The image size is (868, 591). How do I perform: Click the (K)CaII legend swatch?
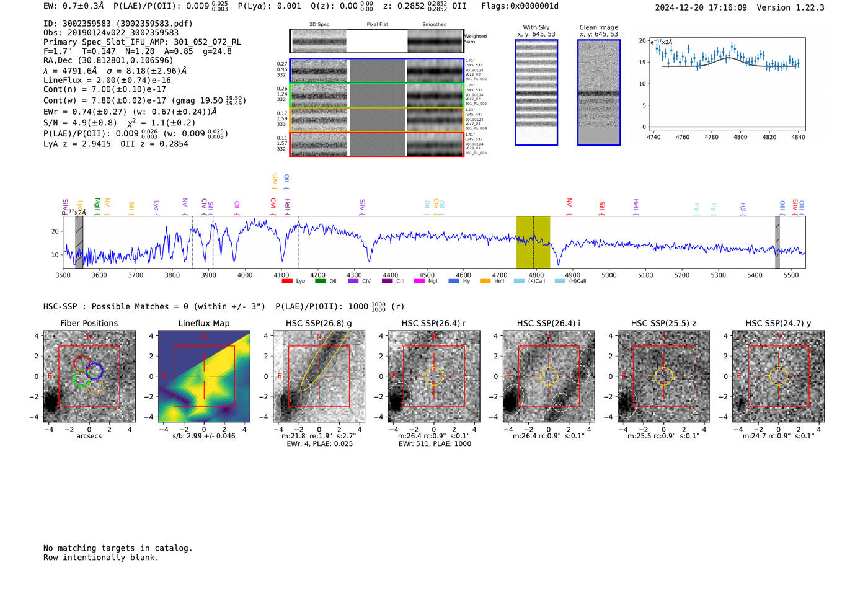coord(519,281)
